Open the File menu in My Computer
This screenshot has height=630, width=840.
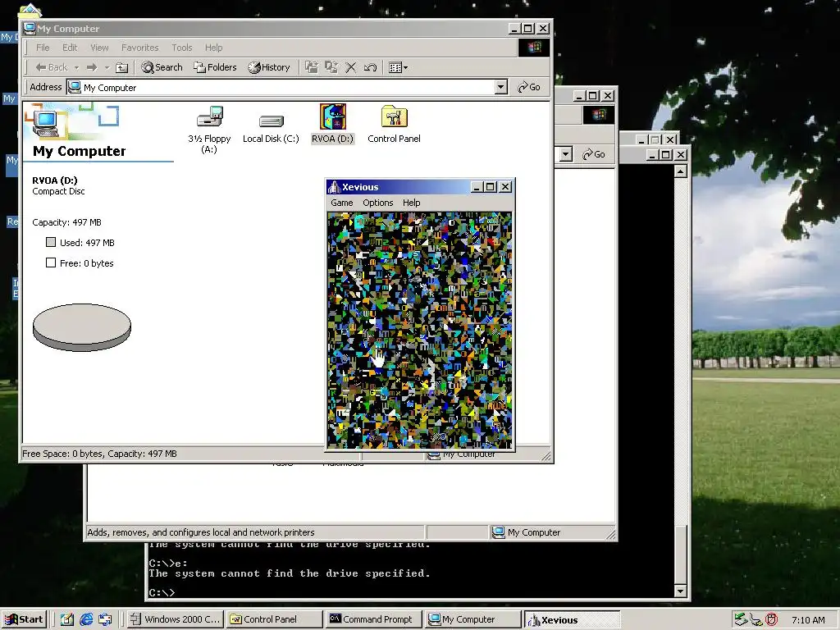pos(43,48)
